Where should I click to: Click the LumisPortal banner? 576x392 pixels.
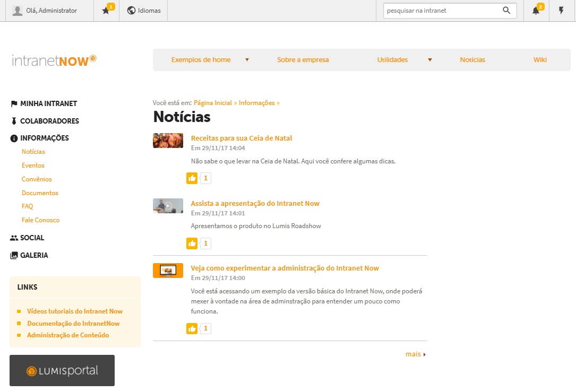click(62, 370)
